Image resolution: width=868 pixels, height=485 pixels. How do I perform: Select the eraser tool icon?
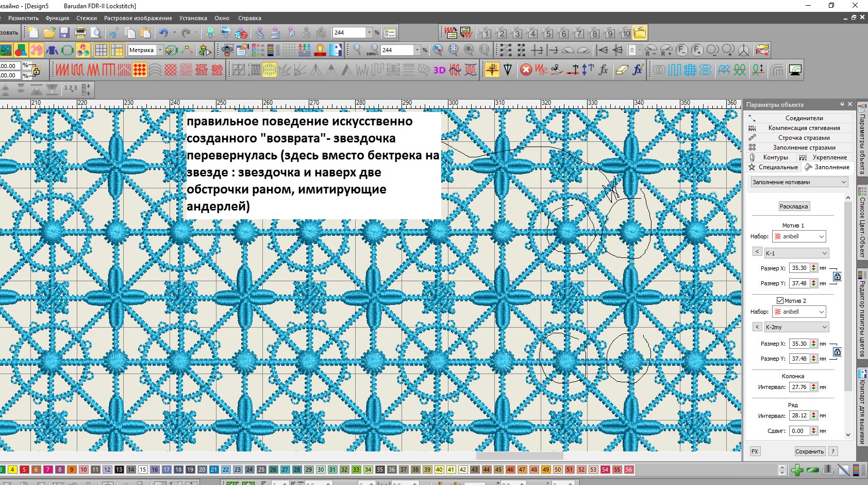622,70
